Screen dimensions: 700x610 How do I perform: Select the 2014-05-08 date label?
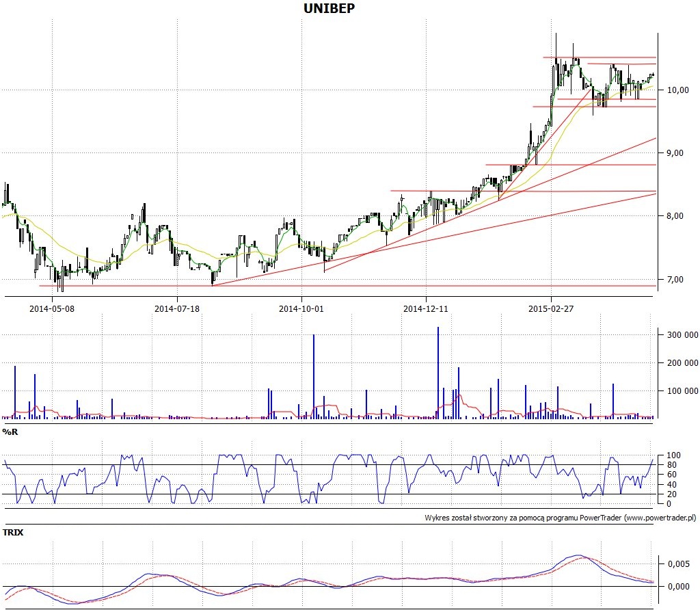tap(52, 308)
